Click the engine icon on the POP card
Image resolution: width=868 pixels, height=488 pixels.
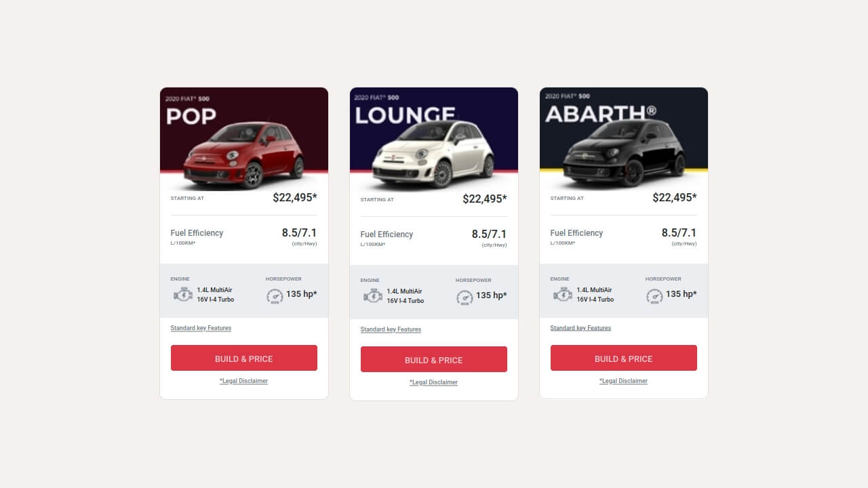click(182, 294)
